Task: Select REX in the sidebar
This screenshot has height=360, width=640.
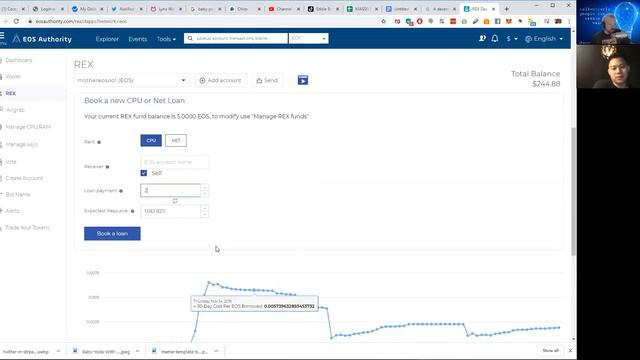Action: pyautogui.click(x=11, y=93)
